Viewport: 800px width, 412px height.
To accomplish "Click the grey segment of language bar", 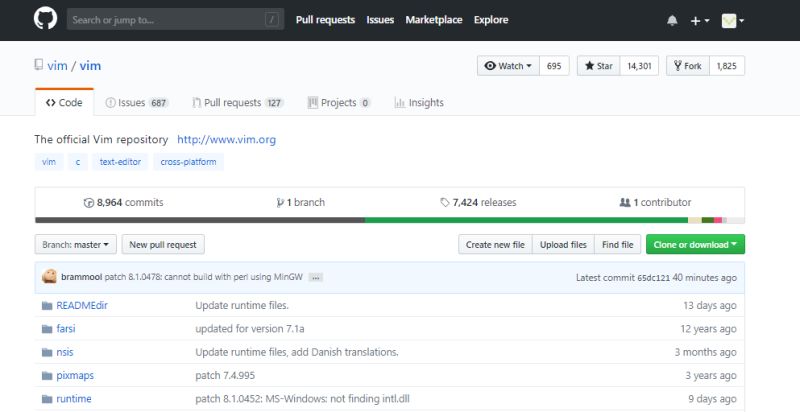I will [200, 220].
